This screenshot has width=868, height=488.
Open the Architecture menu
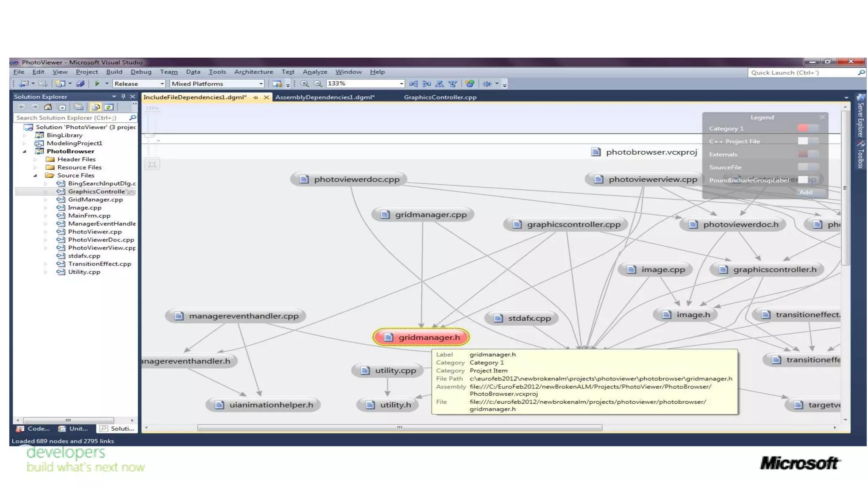[253, 72]
